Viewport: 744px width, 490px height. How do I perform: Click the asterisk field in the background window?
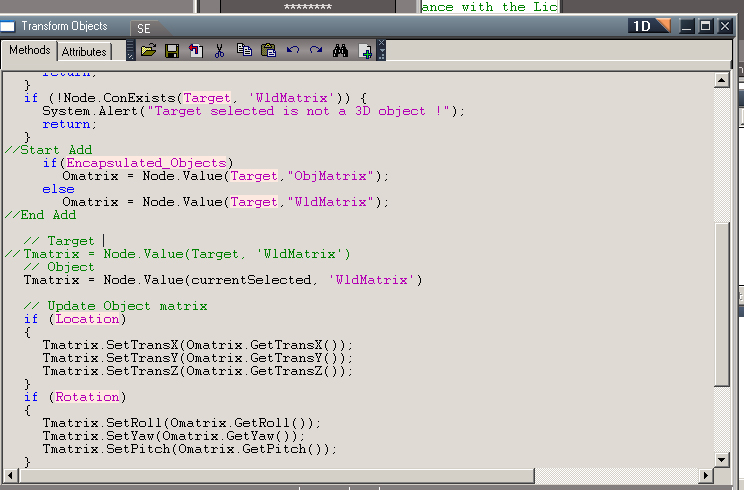(x=307, y=6)
